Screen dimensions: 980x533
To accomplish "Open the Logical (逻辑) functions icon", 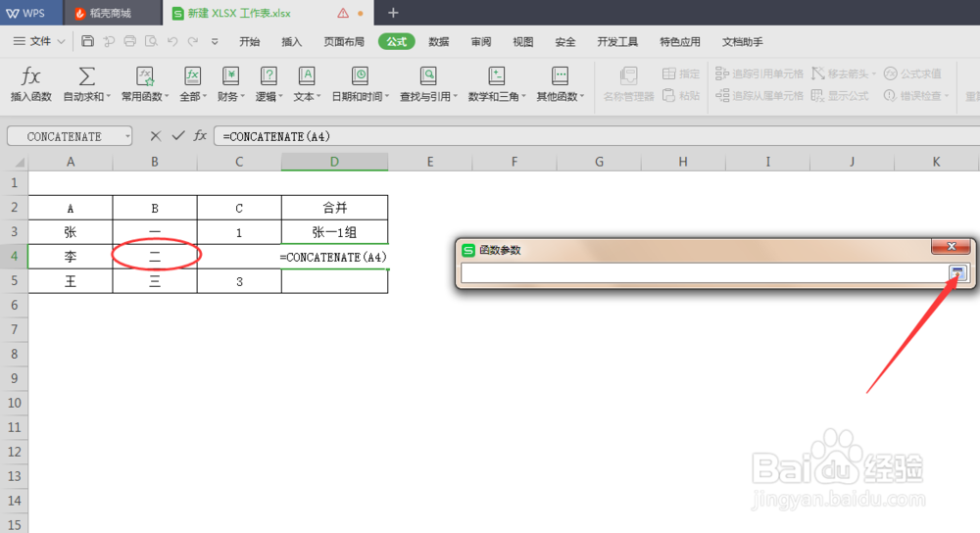I will 269,76.
